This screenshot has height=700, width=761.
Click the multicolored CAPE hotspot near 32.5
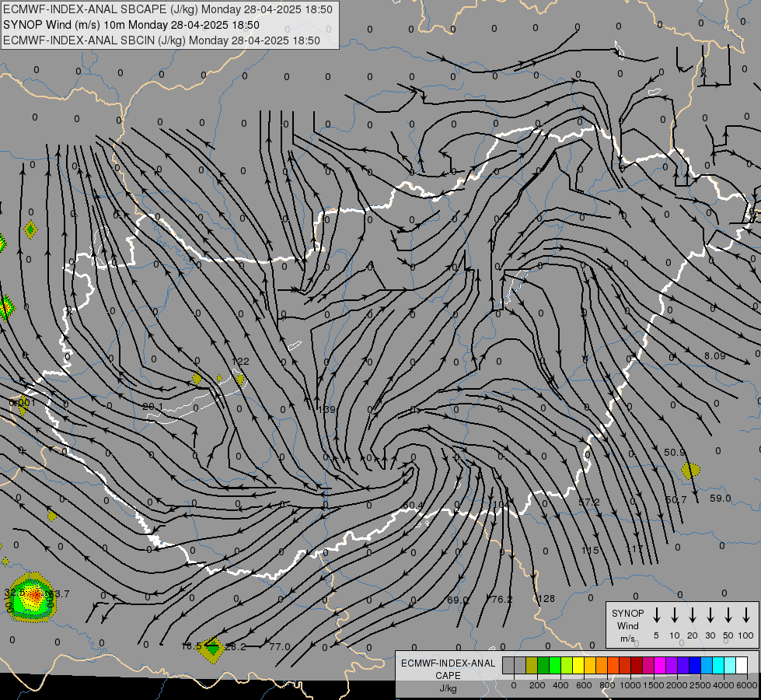(x=32, y=597)
